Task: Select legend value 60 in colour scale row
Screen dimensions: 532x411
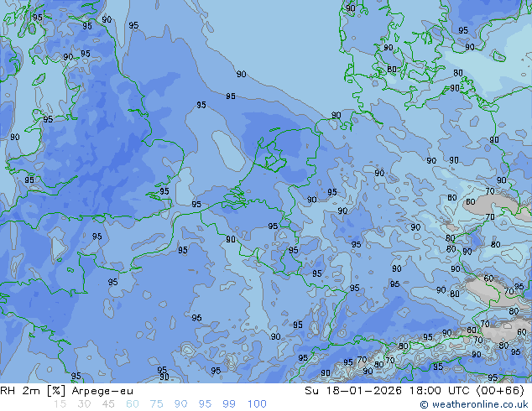Action: 133,404
